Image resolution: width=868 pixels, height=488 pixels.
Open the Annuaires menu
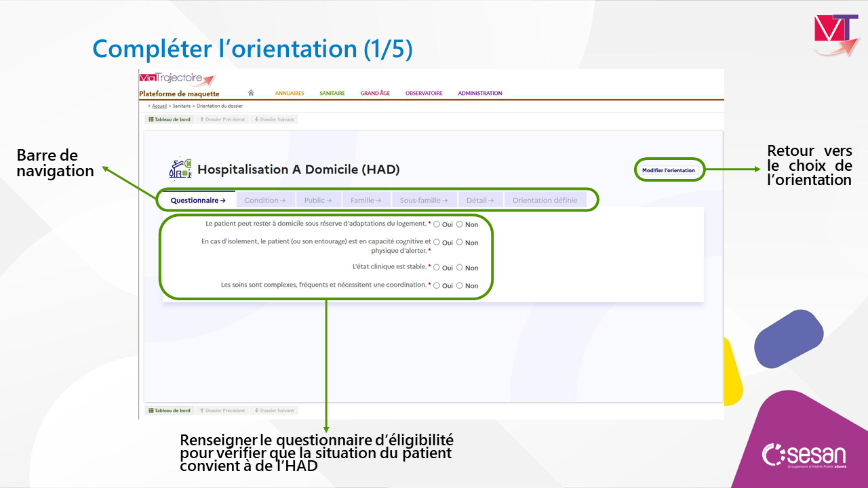(x=290, y=94)
